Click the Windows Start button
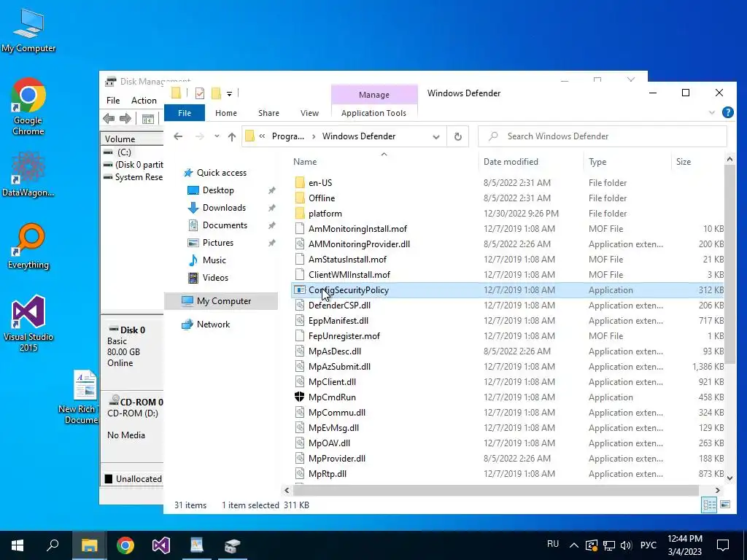Viewport: 747px width, 560px height. click(x=18, y=545)
